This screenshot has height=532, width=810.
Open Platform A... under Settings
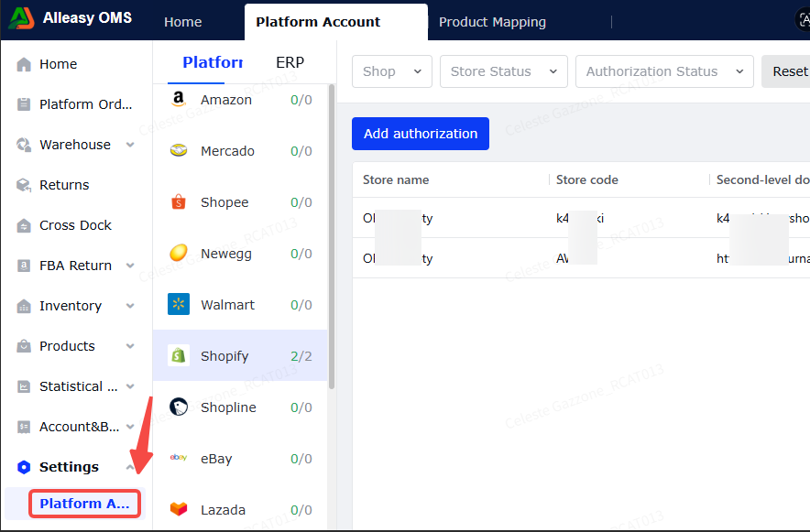tap(84, 504)
